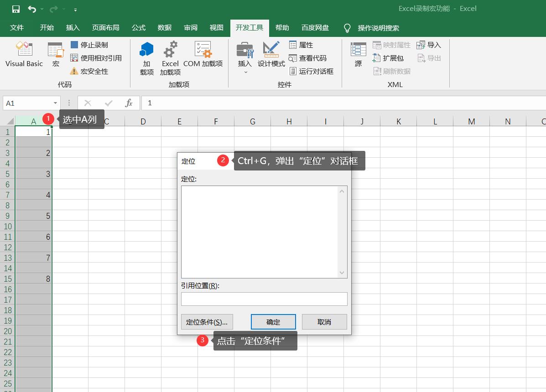Click the 定位 list scroll up arrow
The height and width of the screenshot is (392, 546).
coord(342,191)
